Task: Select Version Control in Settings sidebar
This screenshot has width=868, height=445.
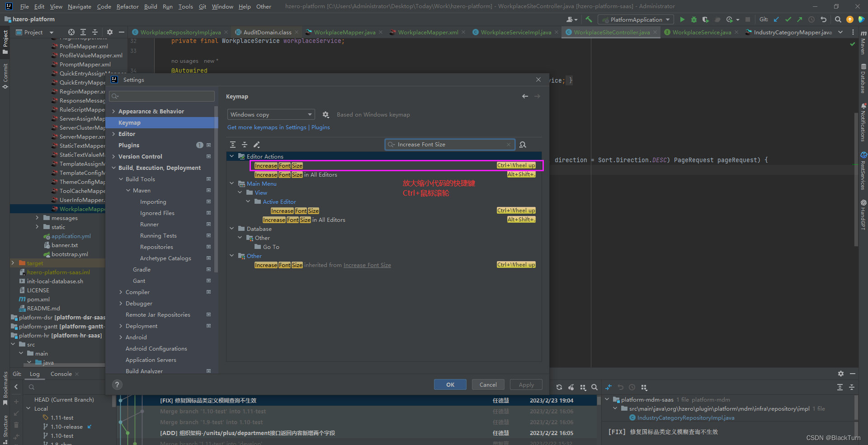Action: coord(140,157)
